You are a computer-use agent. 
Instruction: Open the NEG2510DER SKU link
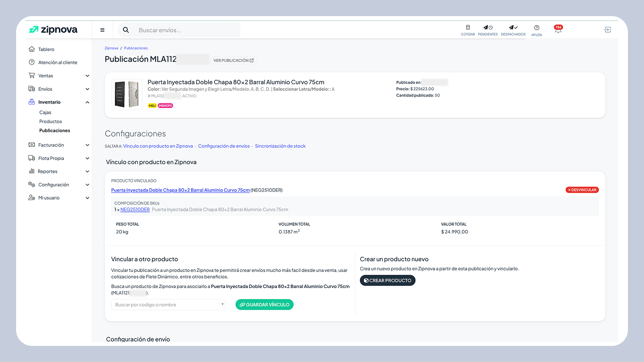[x=135, y=210]
